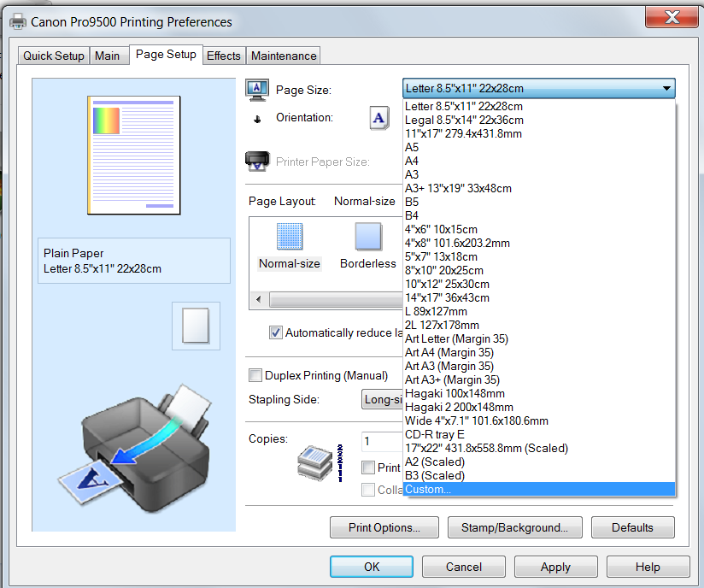
Task: Click the page preview thumbnail
Action: [x=134, y=155]
